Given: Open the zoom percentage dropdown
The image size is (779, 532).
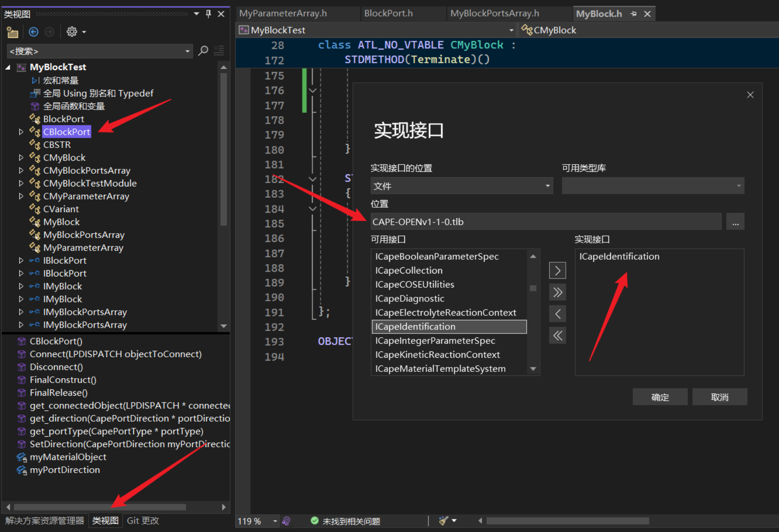Looking at the screenshot, I should click(x=275, y=521).
